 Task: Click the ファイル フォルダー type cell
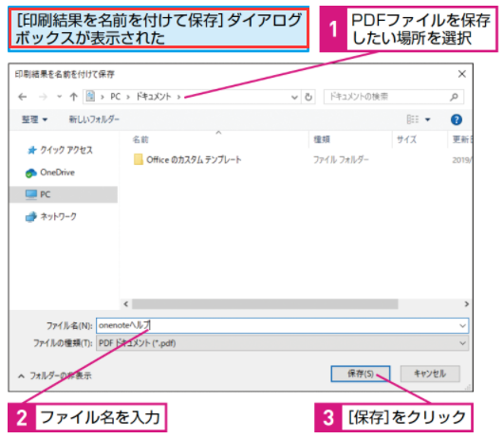pyautogui.click(x=341, y=159)
